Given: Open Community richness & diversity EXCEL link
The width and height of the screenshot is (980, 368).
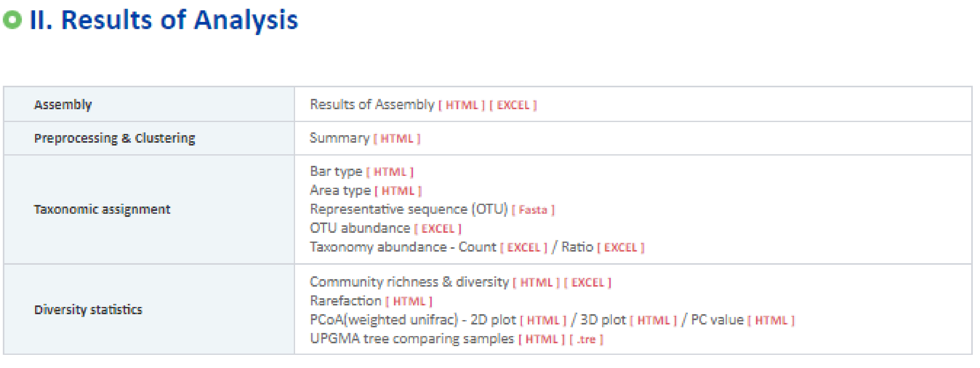Looking at the screenshot, I should point(587,283).
